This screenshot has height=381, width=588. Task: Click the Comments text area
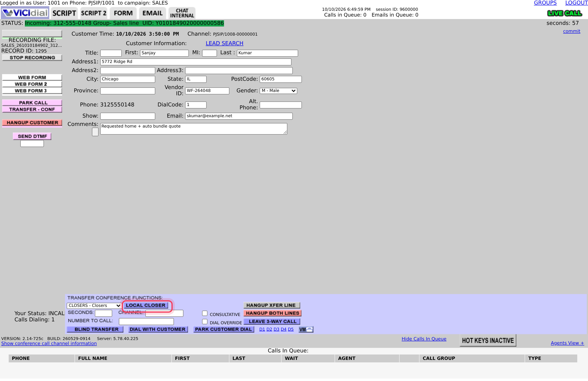(194, 129)
